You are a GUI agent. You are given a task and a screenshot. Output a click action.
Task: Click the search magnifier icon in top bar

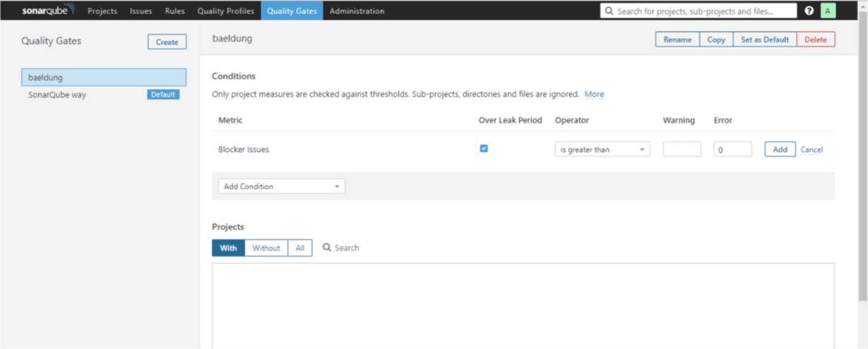coord(609,11)
